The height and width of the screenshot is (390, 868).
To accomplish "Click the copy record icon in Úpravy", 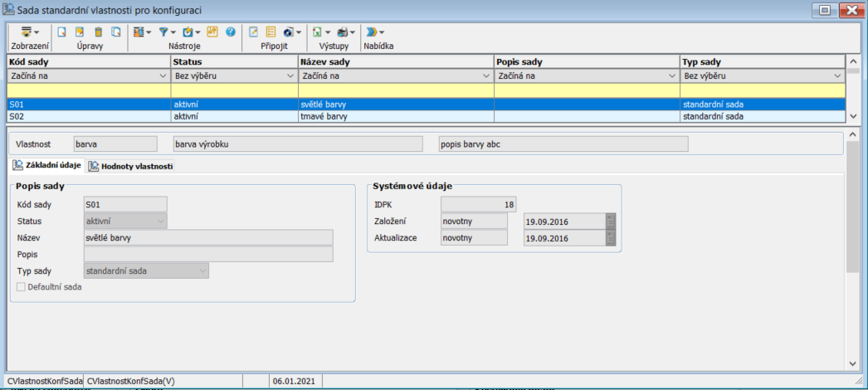I will pyautogui.click(x=116, y=32).
